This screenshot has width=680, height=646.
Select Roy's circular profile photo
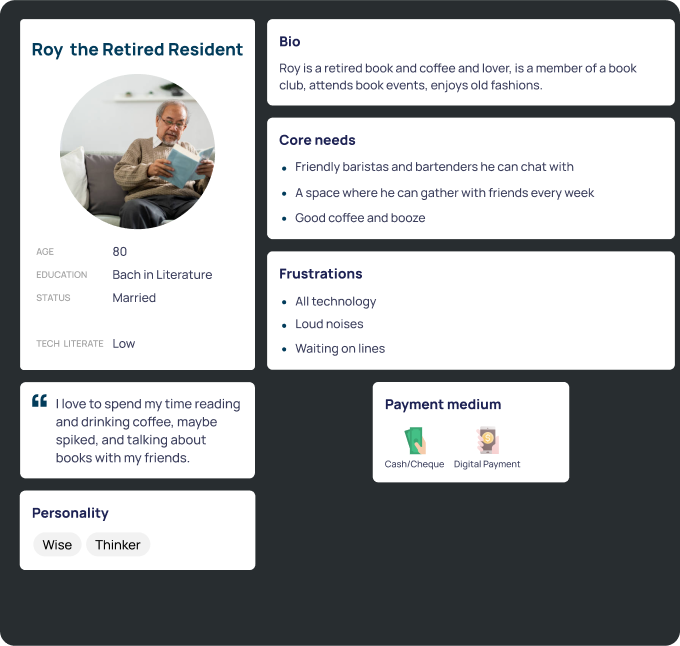pyautogui.click(x=137, y=151)
